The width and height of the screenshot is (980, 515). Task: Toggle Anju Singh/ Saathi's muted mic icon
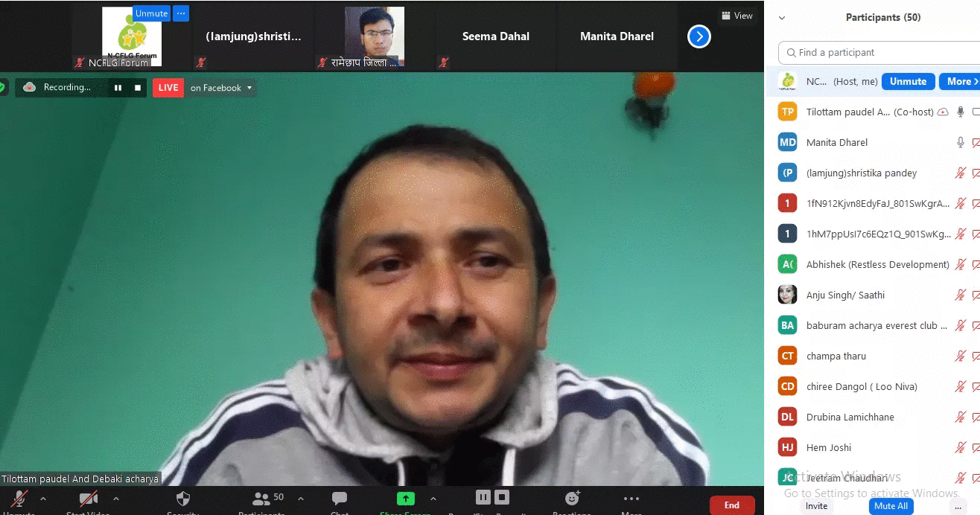961,295
